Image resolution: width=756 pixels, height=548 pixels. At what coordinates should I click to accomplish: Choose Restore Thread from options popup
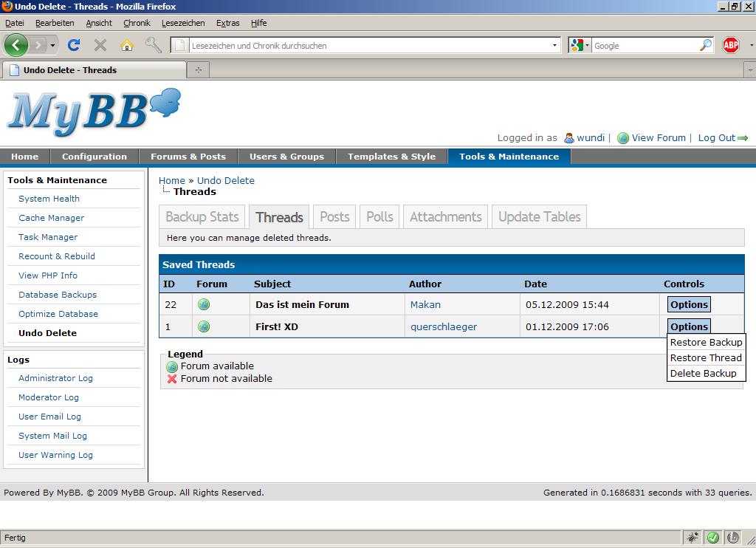pyautogui.click(x=707, y=358)
